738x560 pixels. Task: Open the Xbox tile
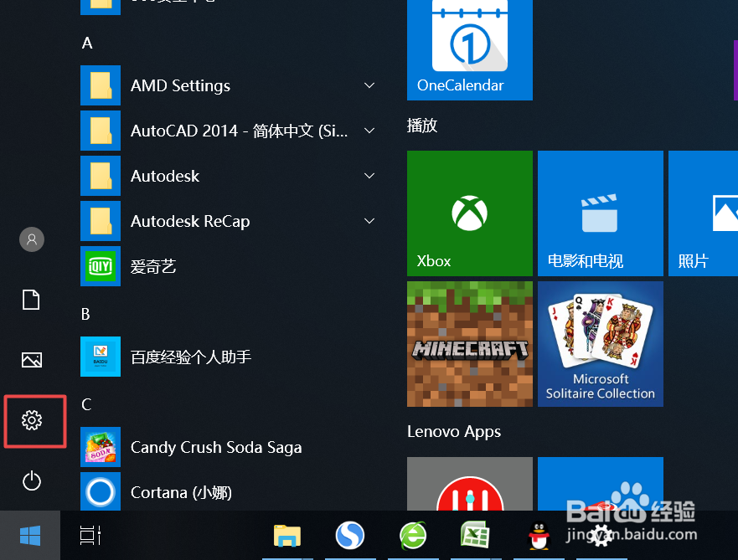point(470,213)
